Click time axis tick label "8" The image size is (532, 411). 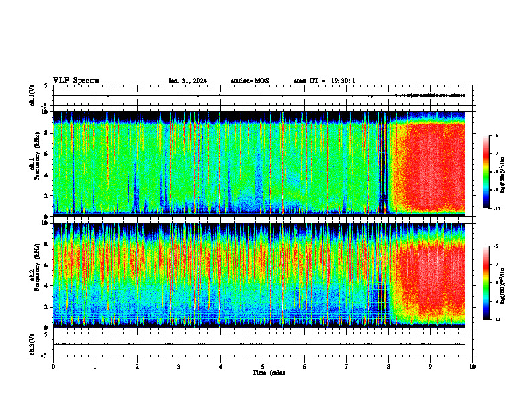388,367
